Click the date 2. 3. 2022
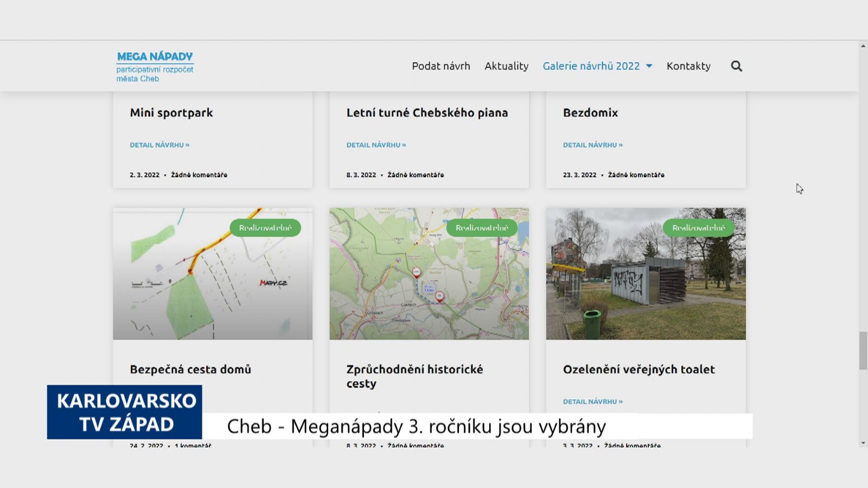868x488 pixels. coord(144,175)
